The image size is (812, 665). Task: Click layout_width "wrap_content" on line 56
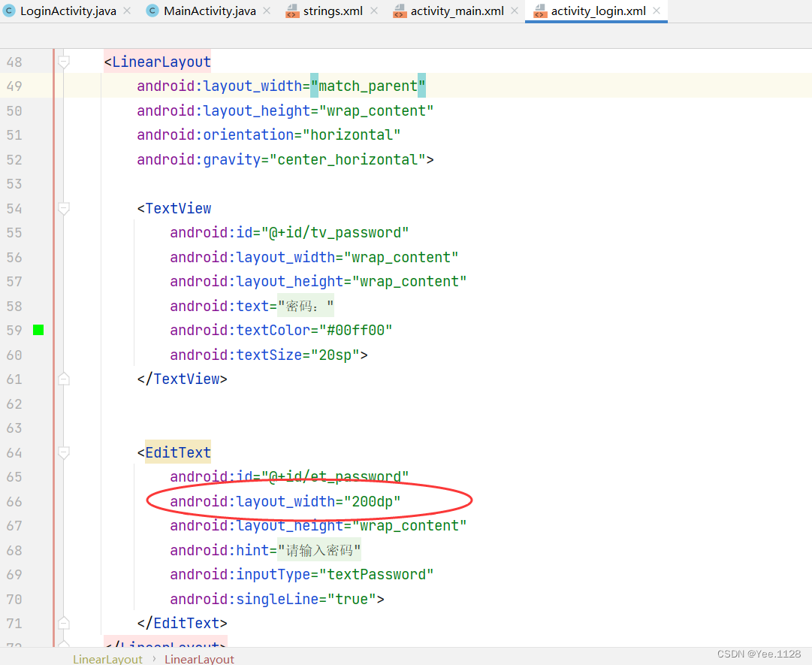click(401, 258)
